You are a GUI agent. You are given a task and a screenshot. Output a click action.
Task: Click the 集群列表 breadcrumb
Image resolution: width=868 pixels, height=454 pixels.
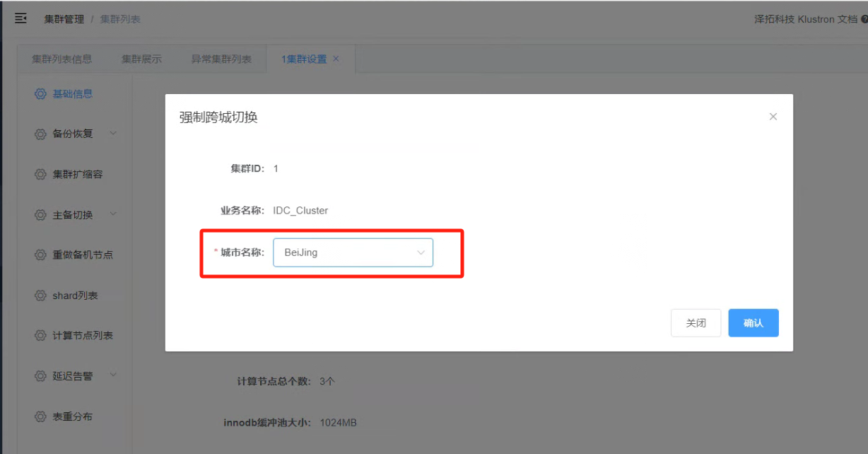click(x=120, y=19)
